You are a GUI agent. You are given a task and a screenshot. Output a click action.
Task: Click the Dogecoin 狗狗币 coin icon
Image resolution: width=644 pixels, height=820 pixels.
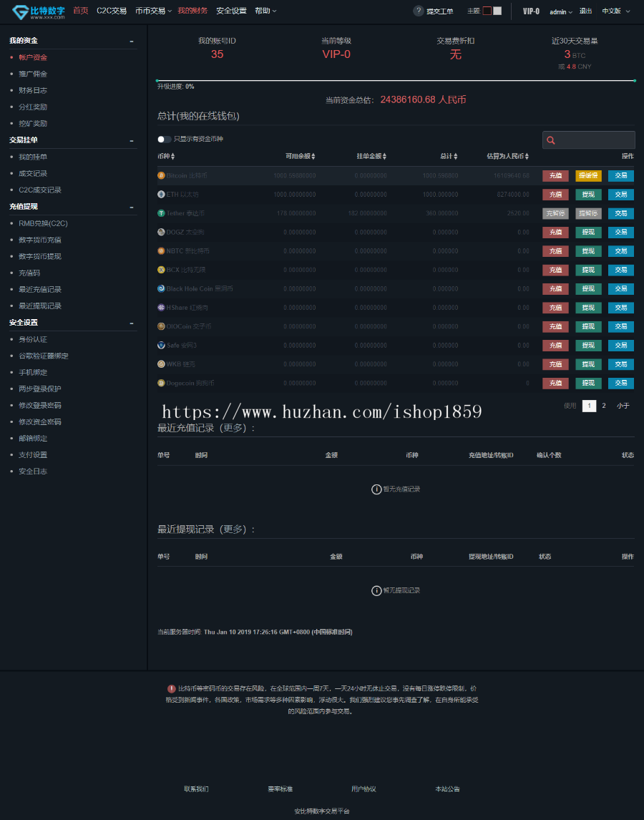click(161, 384)
